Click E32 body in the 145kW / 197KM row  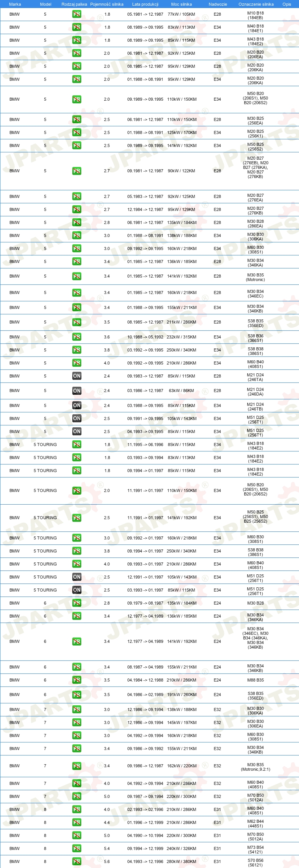tap(218, 723)
